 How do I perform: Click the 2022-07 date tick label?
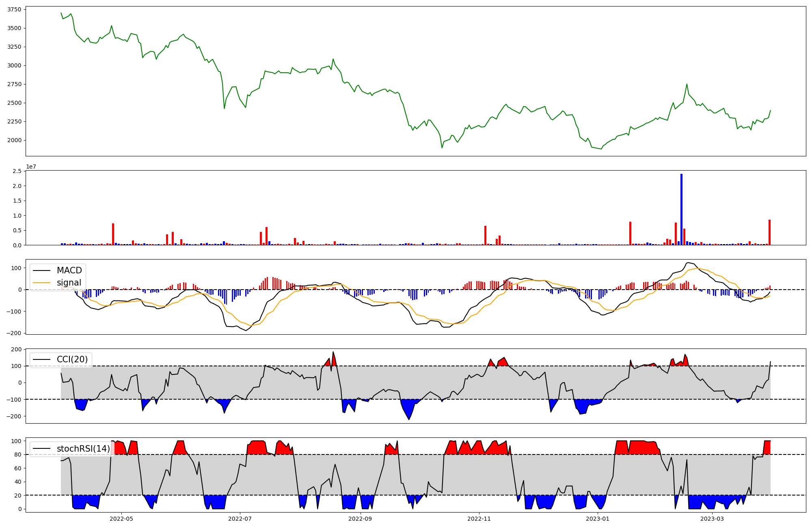240,519
